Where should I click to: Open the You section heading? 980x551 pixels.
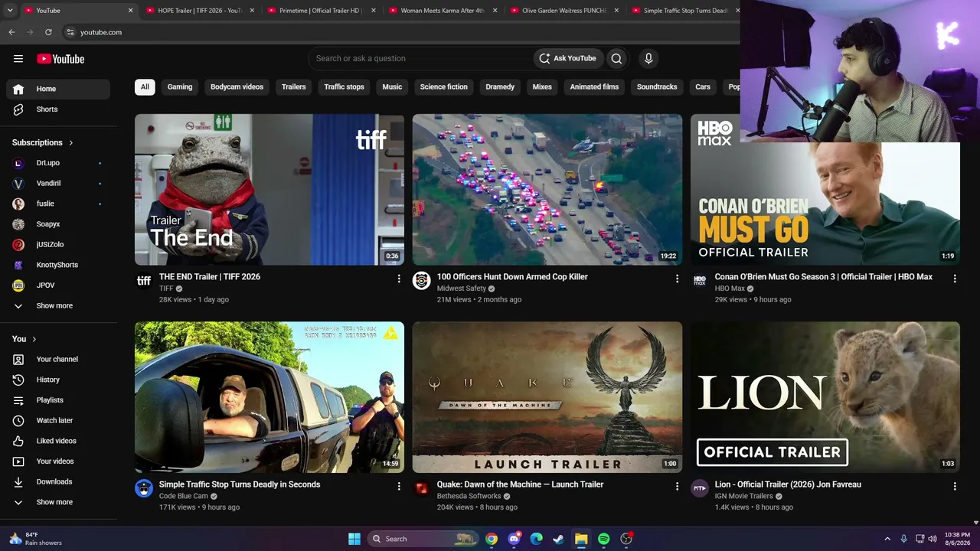[x=24, y=339]
